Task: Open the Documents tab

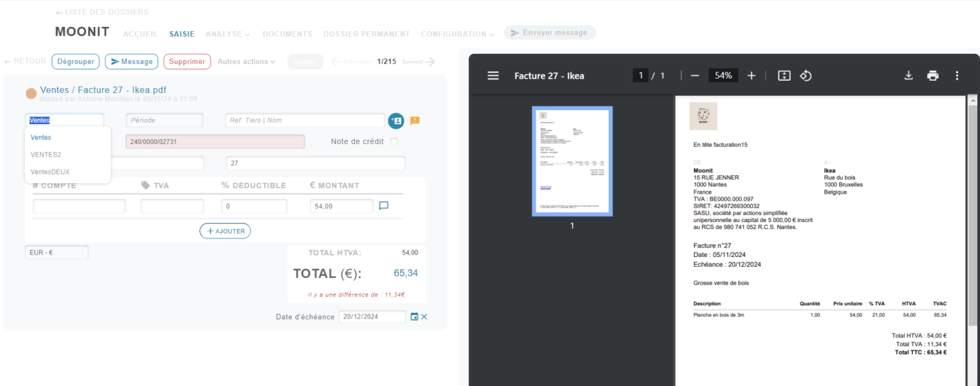Action: 287,34
